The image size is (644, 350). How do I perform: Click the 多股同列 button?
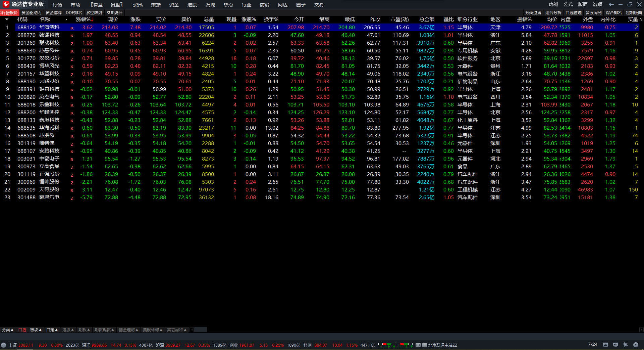[x=594, y=13]
